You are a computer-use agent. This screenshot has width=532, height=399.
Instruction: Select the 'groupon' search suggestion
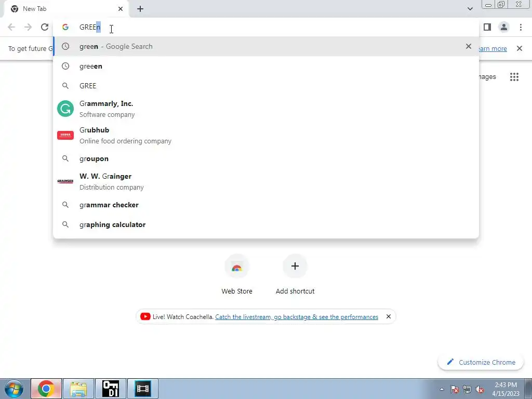coord(266,159)
